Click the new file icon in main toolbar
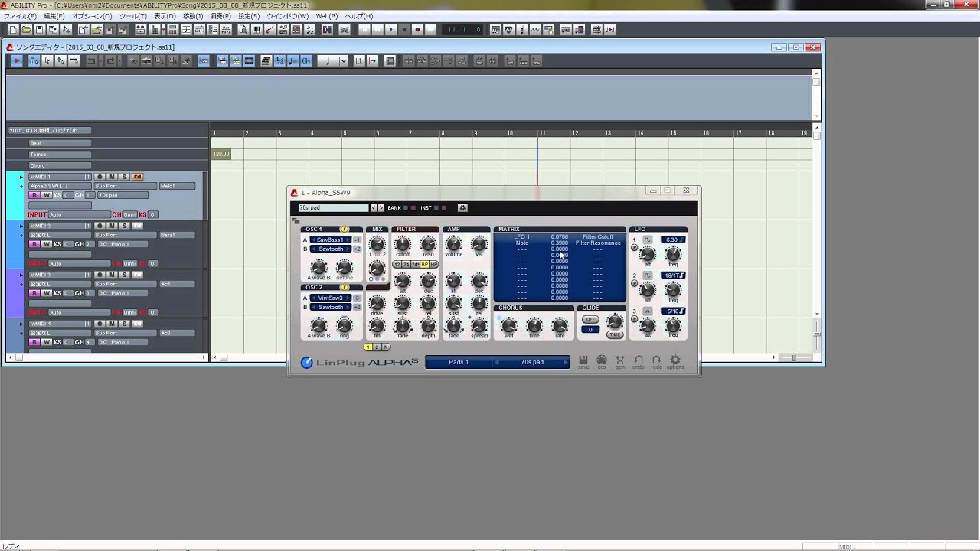Viewport: 980px width, 551px height. (x=13, y=30)
